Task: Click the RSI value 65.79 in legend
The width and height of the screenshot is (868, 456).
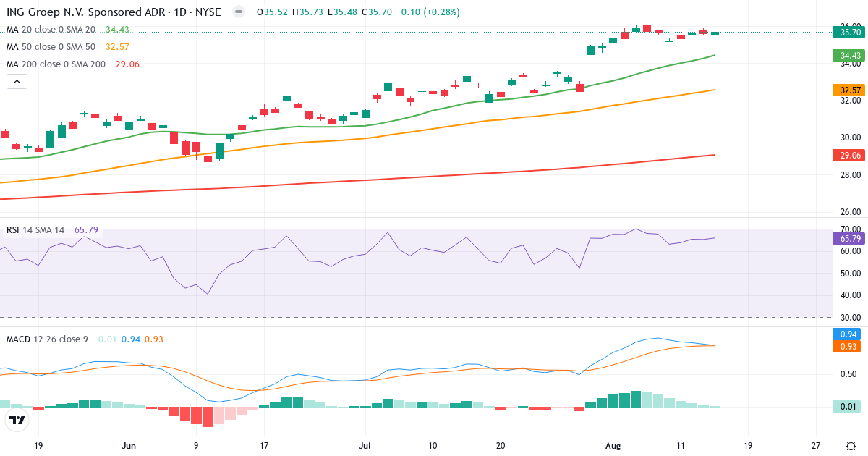Action: pos(86,230)
